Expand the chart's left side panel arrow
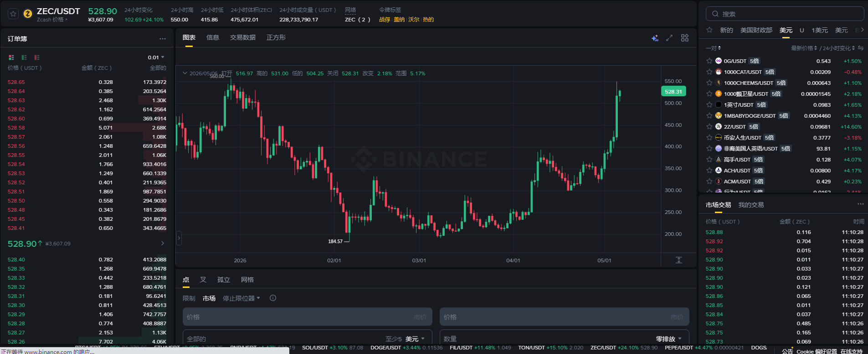Image resolution: width=868 pixels, height=354 pixels. point(179,238)
